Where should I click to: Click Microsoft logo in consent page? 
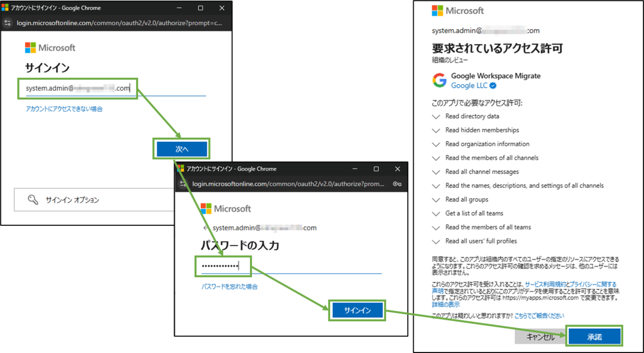[458, 11]
